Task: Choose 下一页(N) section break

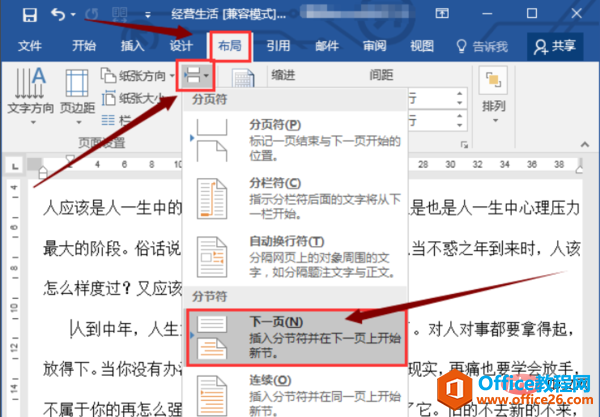Action: coord(296,337)
